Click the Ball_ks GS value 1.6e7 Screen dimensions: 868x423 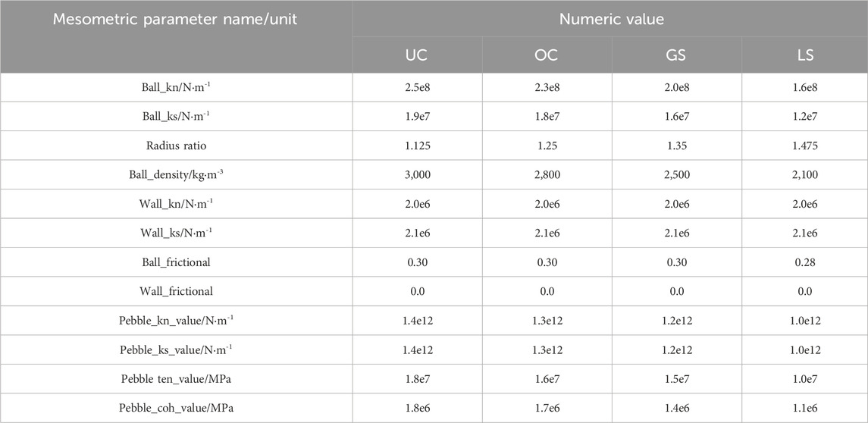coord(676,117)
